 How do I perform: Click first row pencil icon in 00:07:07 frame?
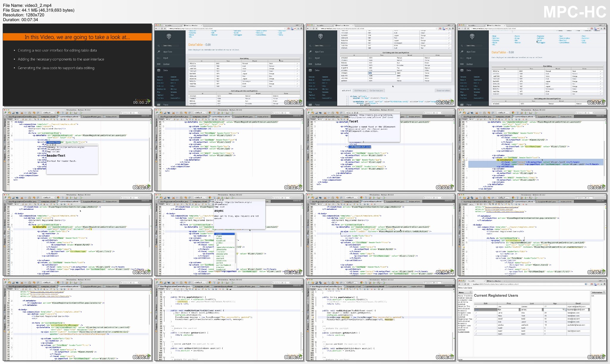coord(476,307)
